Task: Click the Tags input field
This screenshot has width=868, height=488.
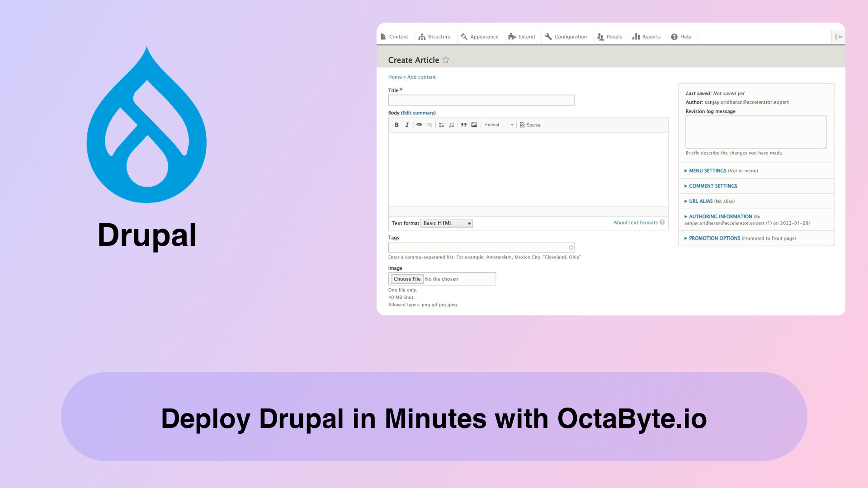Action: [481, 247]
